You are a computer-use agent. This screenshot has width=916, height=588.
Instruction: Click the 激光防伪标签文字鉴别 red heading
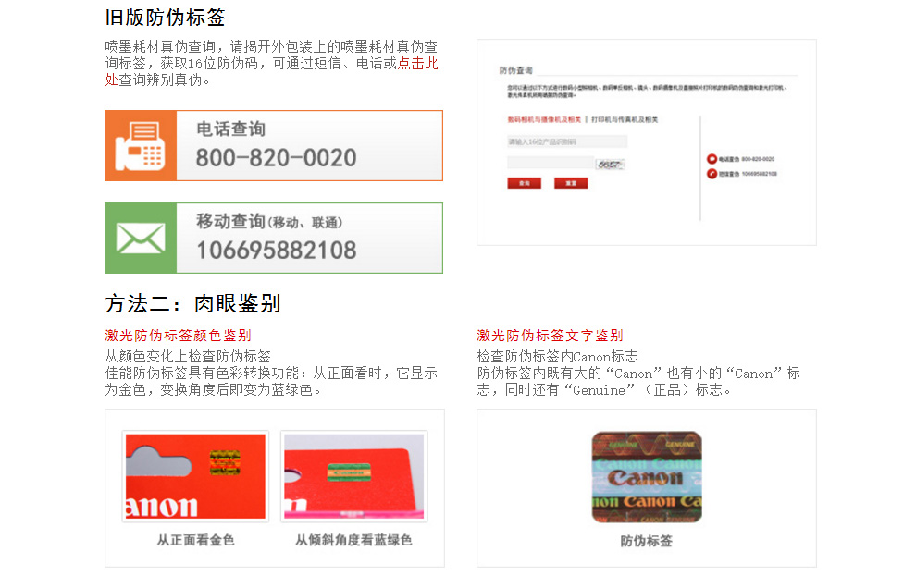coord(550,335)
